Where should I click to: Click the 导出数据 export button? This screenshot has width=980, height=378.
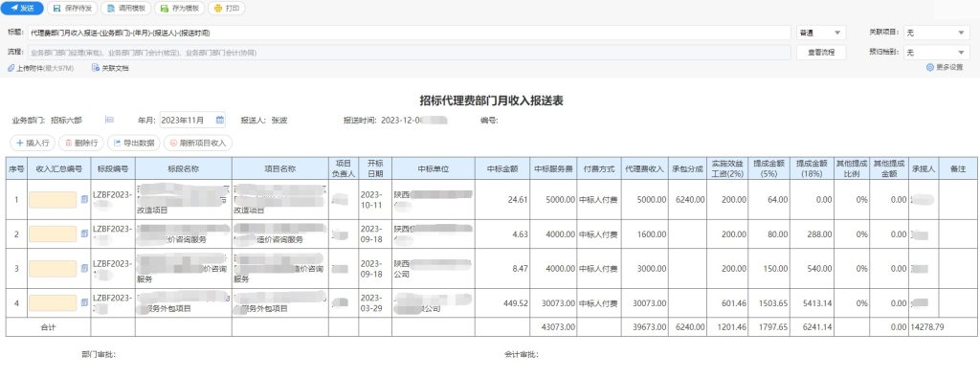134,144
